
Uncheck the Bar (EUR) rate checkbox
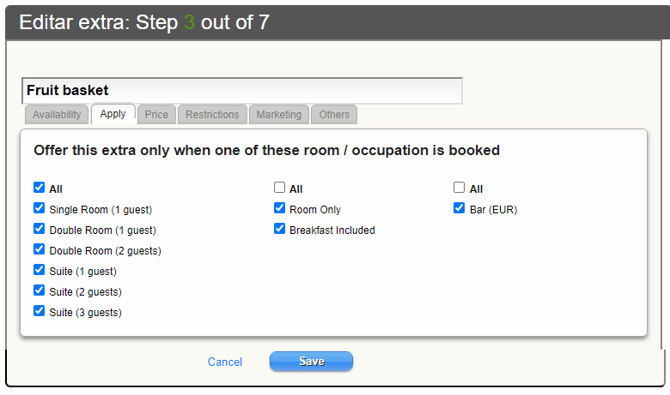(459, 208)
